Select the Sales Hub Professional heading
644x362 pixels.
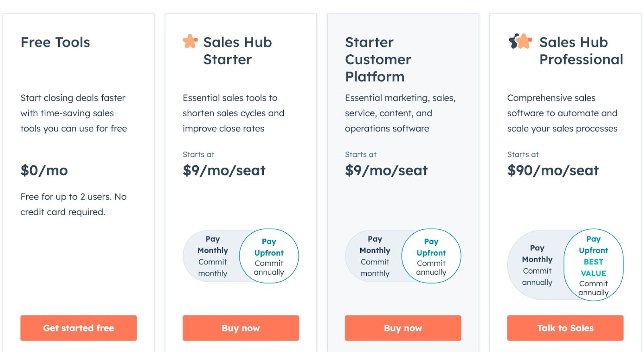tap(581, 51)
